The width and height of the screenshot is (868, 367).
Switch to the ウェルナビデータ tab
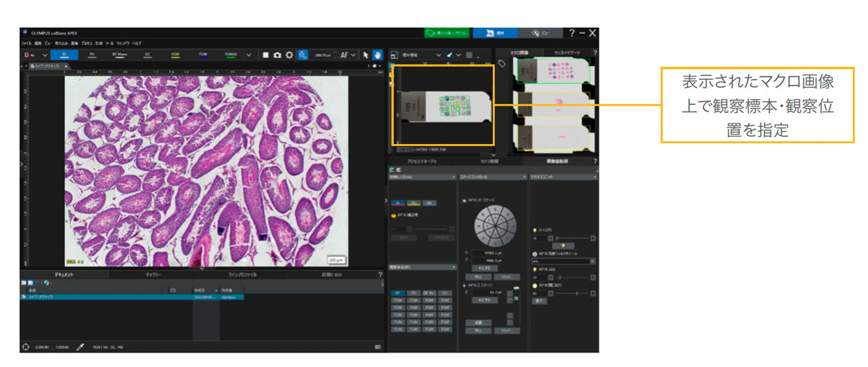coord(569,53)
